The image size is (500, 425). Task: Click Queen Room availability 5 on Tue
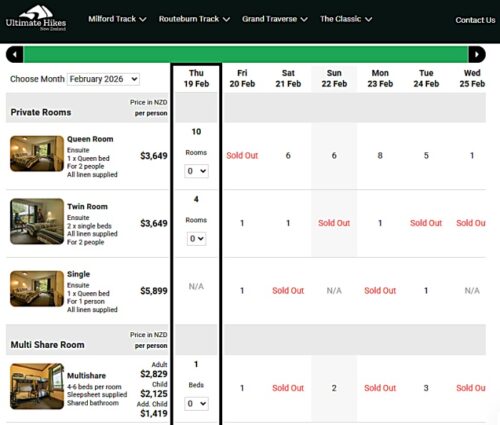pyautogui.click(x=426, y=156)
